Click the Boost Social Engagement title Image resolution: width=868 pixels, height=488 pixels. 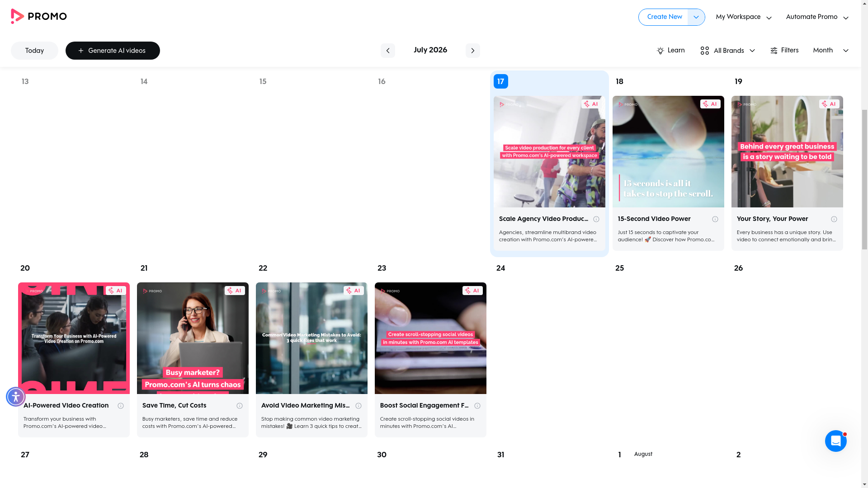coord(424,406)
